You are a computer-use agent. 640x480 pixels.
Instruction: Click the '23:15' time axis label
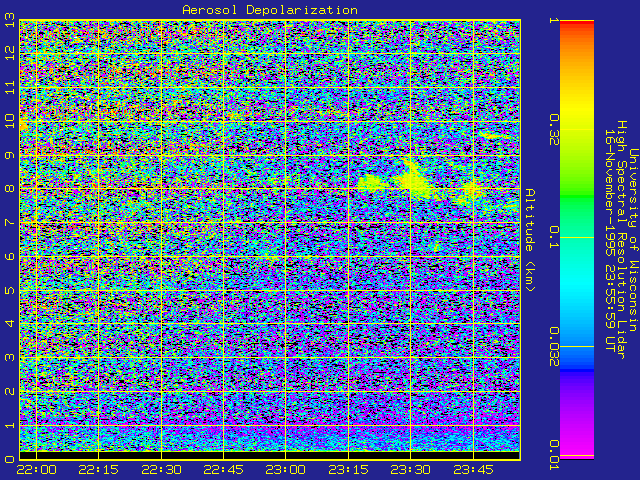(x=348, y=470)
